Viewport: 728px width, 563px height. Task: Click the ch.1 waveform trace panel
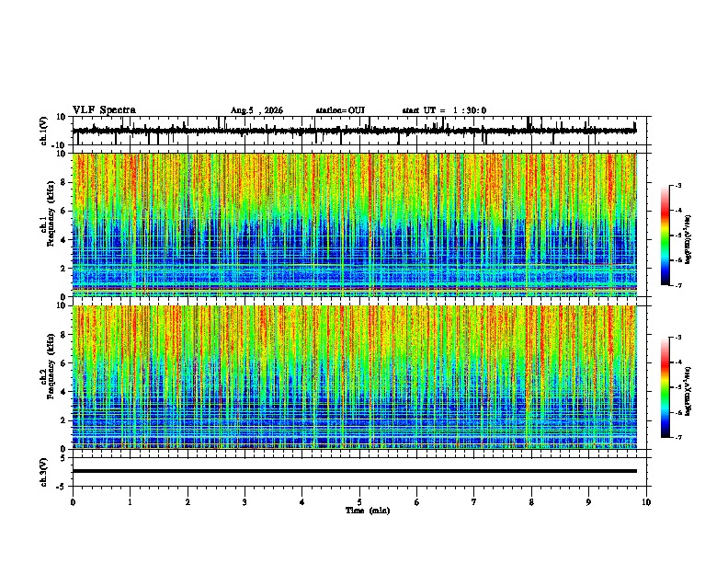(359, 131)
